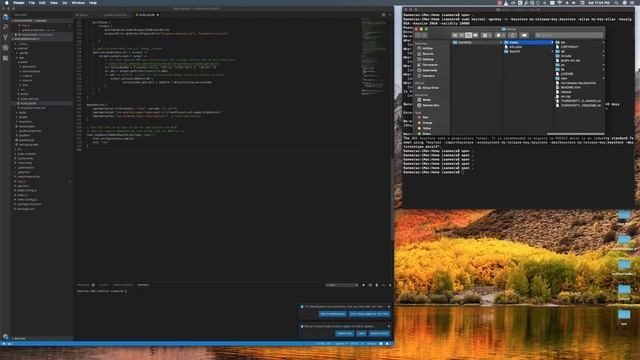Image resolution: width=640 pixels, height=360 pixels.
Task: Open Source Control view in VS Code
Action: pos(5,37)
